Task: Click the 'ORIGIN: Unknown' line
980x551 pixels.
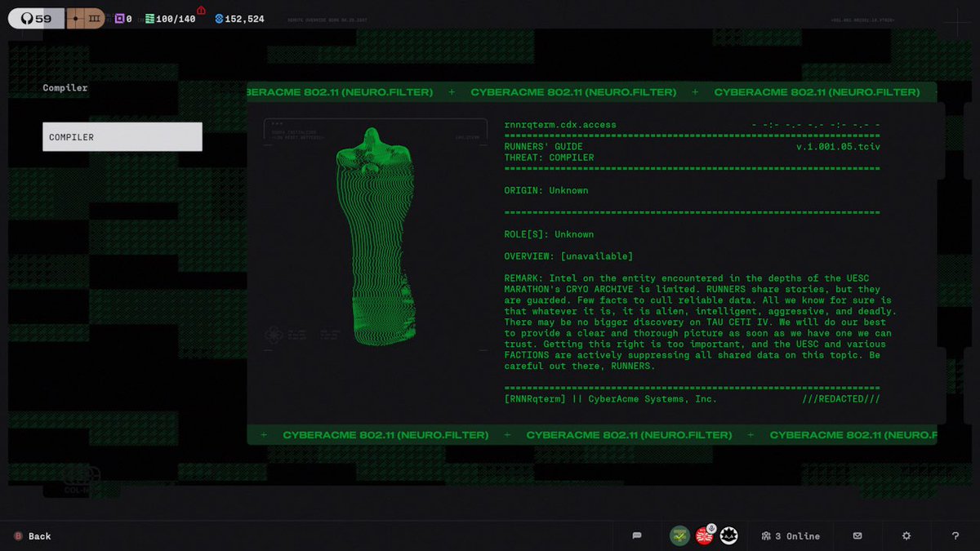Action: point(546,190)
